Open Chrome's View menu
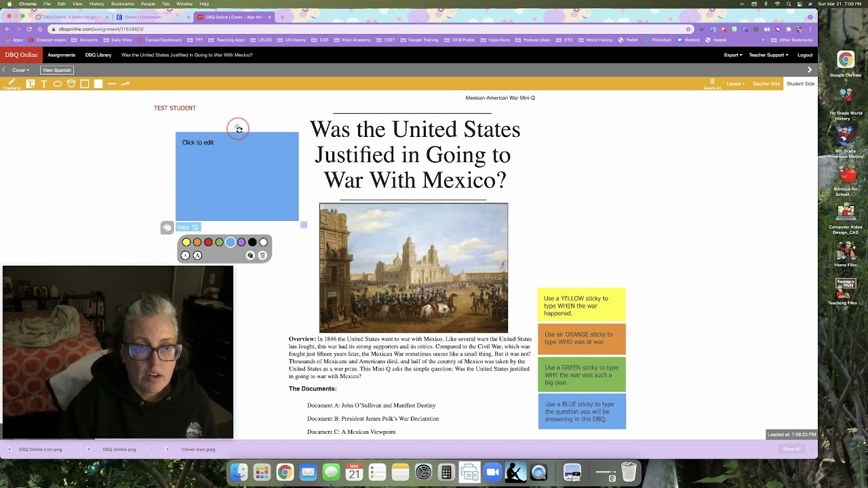 (x=77, y=4)
